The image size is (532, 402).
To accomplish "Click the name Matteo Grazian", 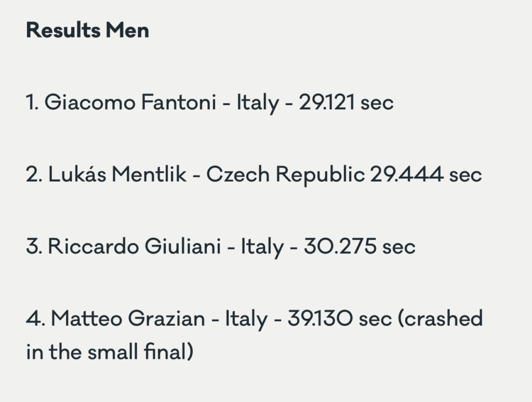I will pos(128,318).
